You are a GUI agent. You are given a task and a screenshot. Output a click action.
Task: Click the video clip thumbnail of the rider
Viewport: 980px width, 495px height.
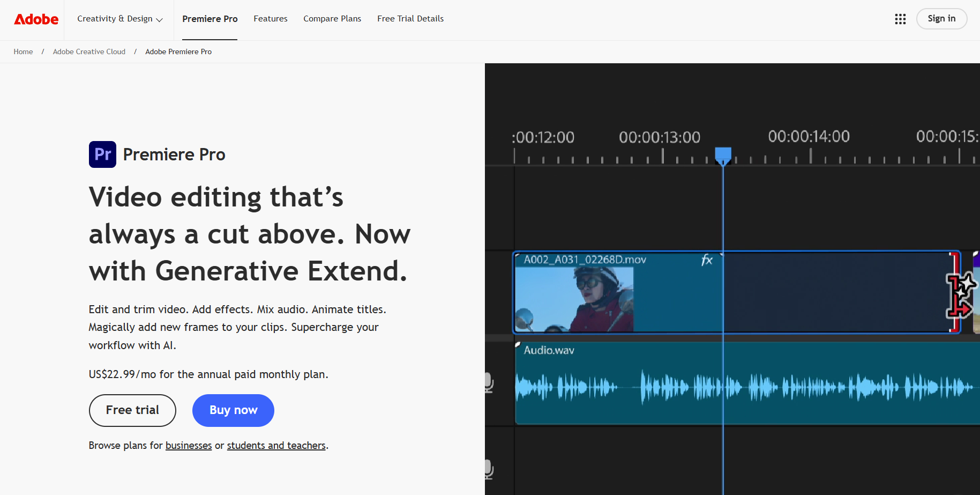click(574, 299)
